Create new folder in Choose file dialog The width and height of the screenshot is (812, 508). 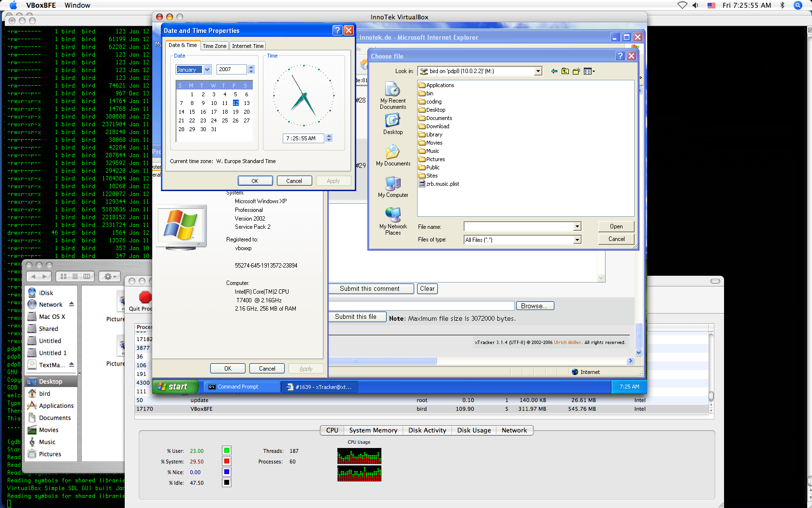[x=576, y=71]
